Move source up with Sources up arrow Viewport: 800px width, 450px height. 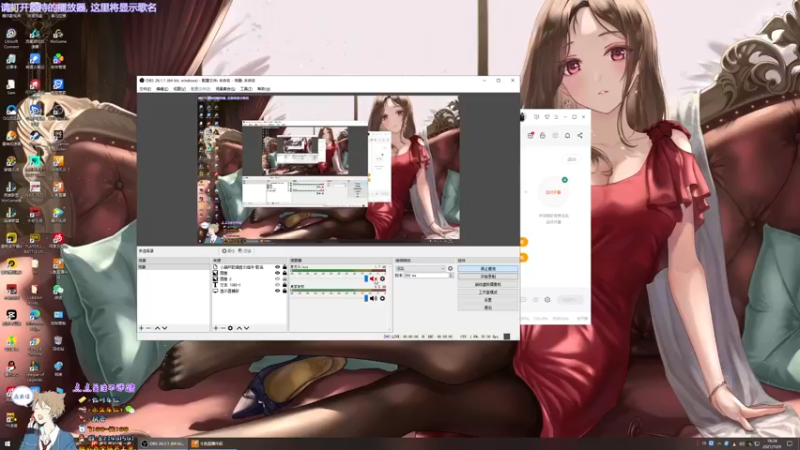click(239, 328)
